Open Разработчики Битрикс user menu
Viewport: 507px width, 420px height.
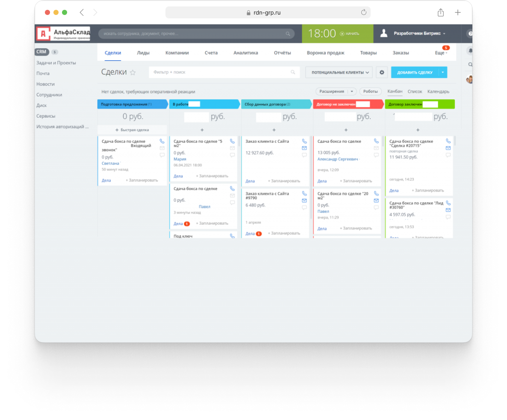pyautogui.click(x=419, y=33)
